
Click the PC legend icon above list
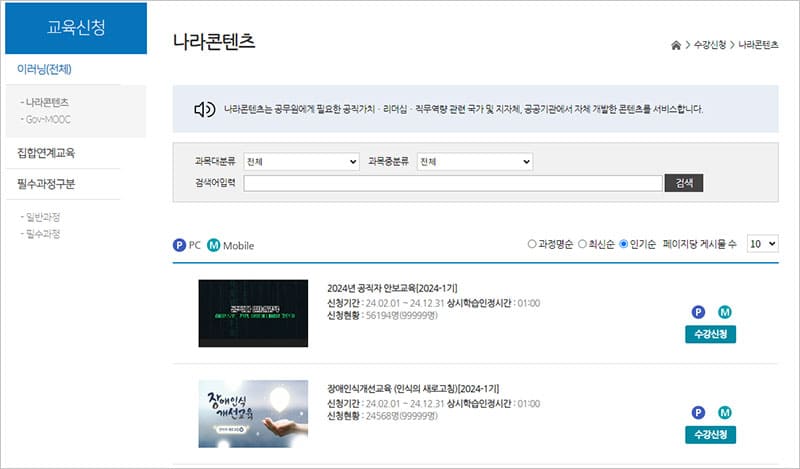179,245
